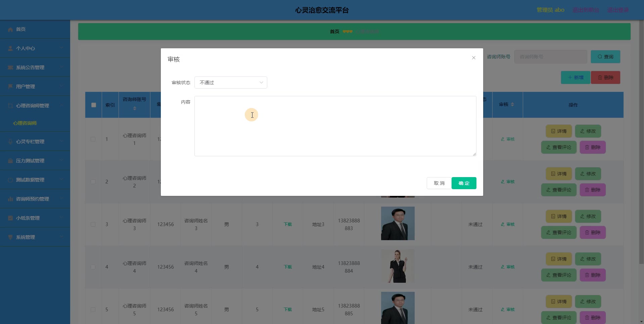Click the 审核 link in row 5

point(508,310)
